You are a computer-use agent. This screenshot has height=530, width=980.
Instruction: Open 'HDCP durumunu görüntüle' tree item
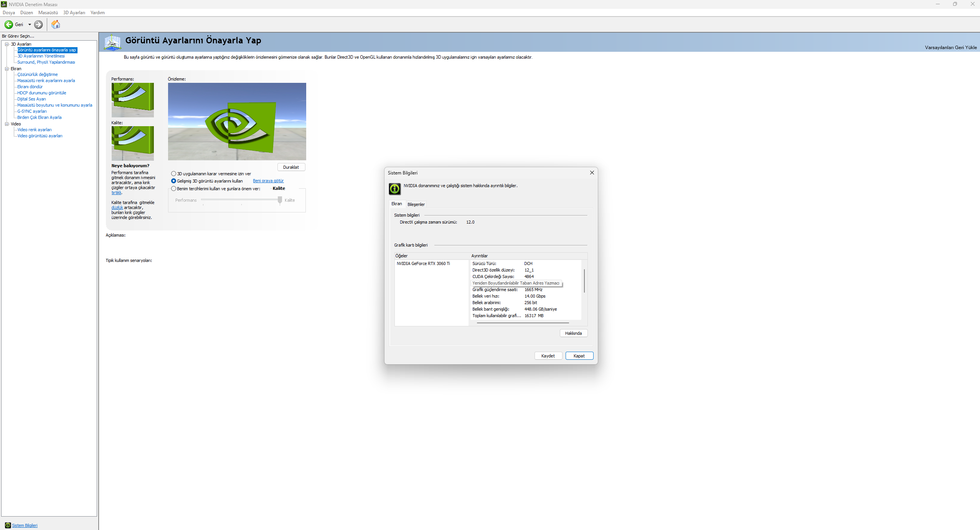pos(42,93)
